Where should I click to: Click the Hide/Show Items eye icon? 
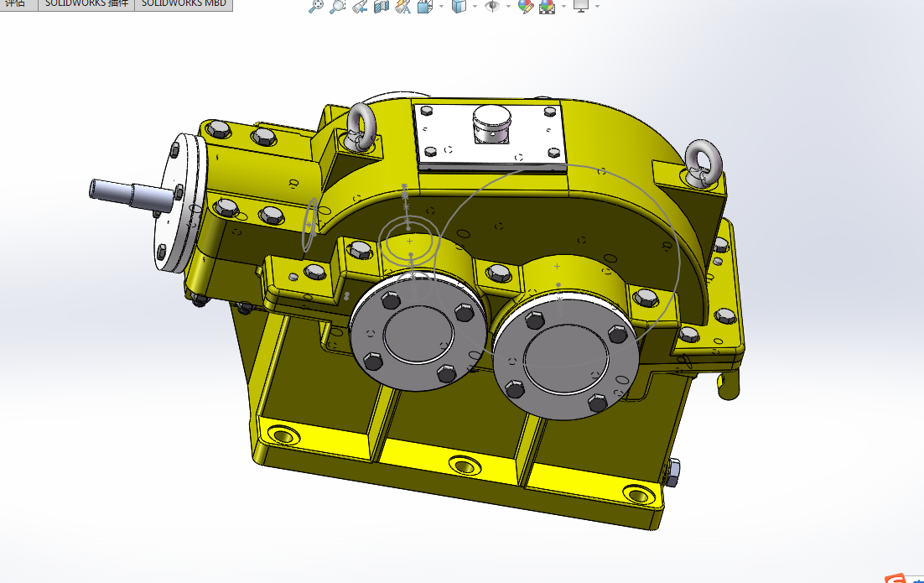(x=491, y=6)
